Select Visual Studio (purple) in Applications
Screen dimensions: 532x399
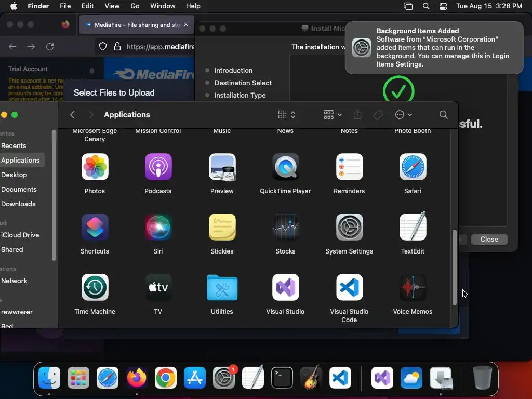285,287
